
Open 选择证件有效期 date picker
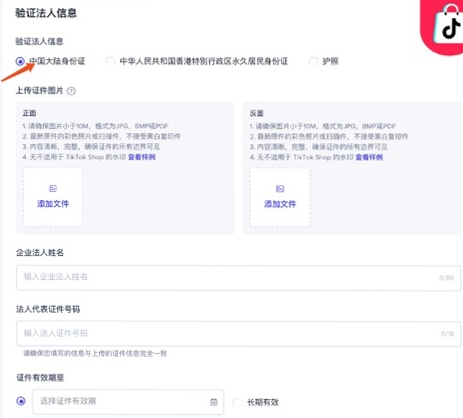128,402
